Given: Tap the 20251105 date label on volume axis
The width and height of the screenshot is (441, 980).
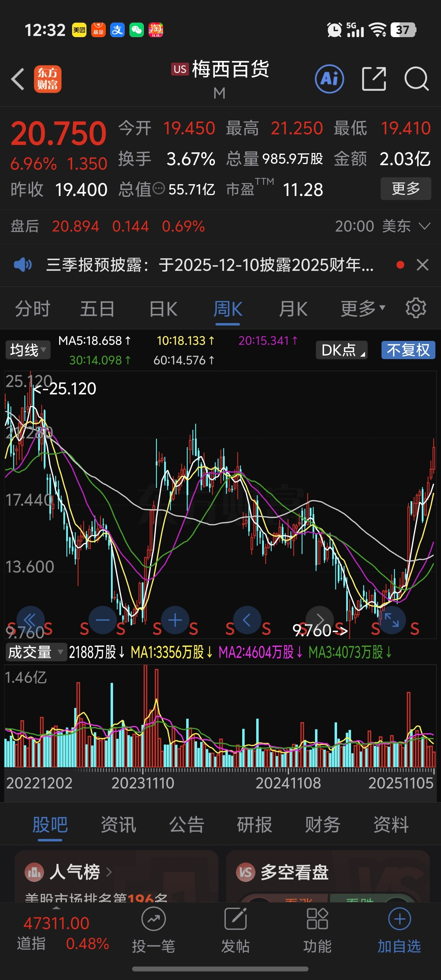Looking at the screenshot, I should (401, 783).
